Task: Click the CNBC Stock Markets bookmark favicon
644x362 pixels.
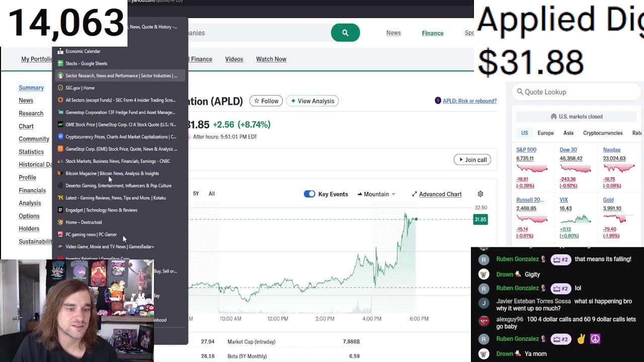Action: [60, 161]
